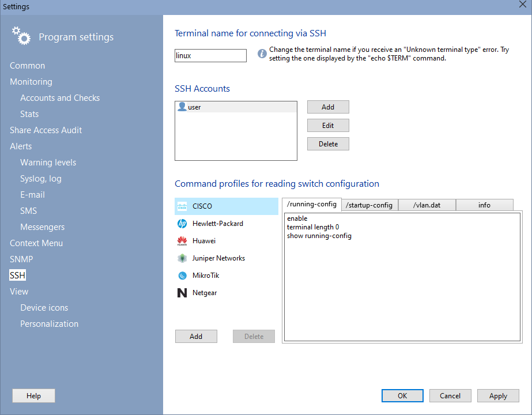This screenshot has width=532, height=415.
Task: Go to Accounts and Checks settings
Action: [x=60, y=98]
